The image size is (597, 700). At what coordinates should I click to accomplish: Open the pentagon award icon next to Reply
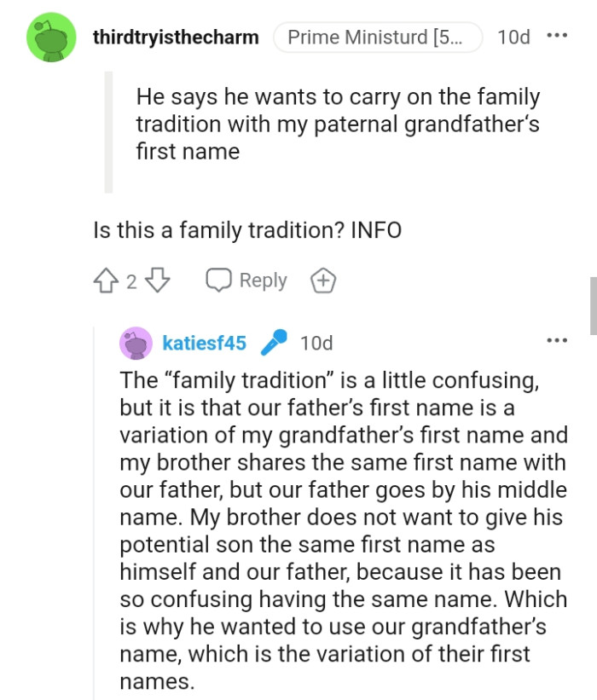pyautogui.click(x=322, y=280)
